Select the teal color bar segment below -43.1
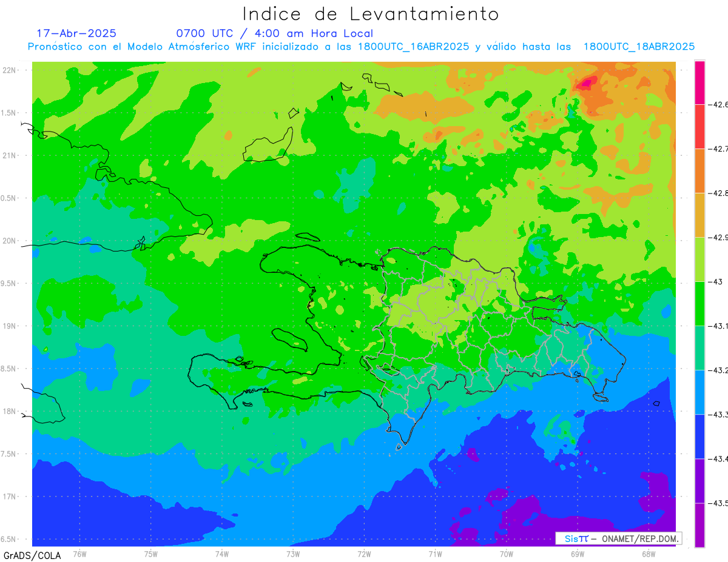This screenshot has height=562, width=728. 699,347
